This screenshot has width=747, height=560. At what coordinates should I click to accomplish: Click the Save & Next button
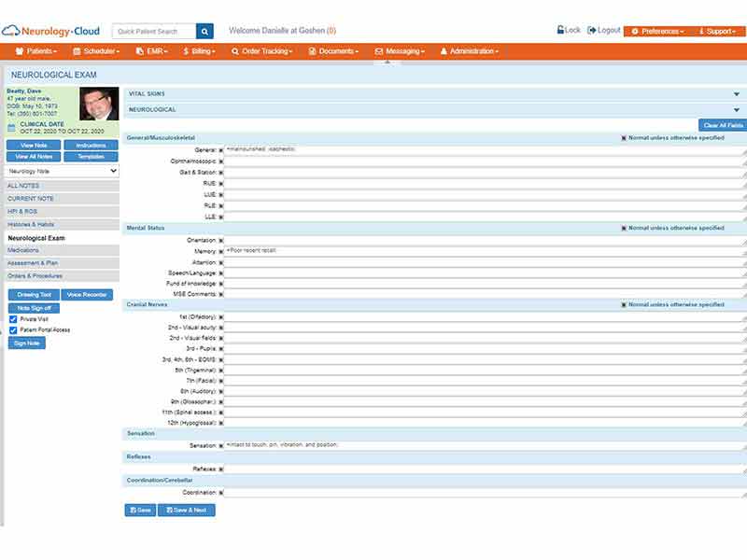click(x=186, y=510)
